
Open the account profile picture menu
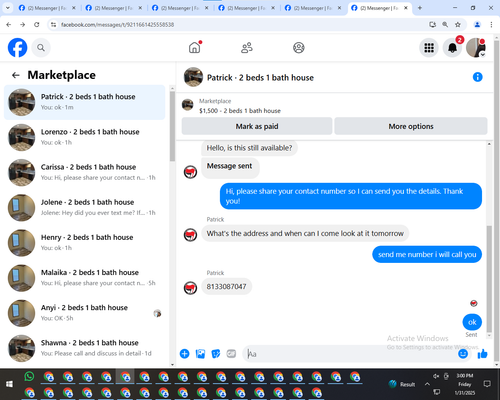click(x=476, y=48)
